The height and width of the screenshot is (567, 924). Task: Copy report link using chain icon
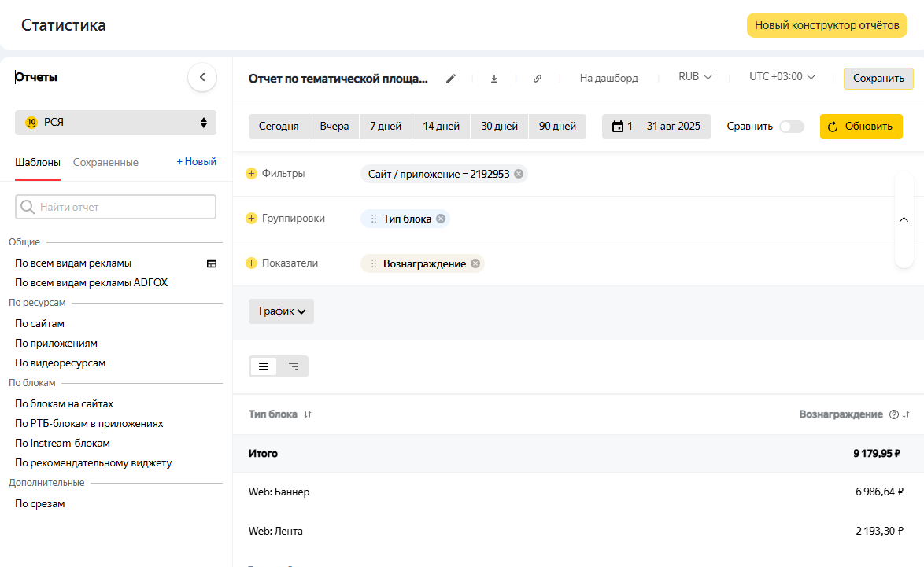click(x=538, y=79)
